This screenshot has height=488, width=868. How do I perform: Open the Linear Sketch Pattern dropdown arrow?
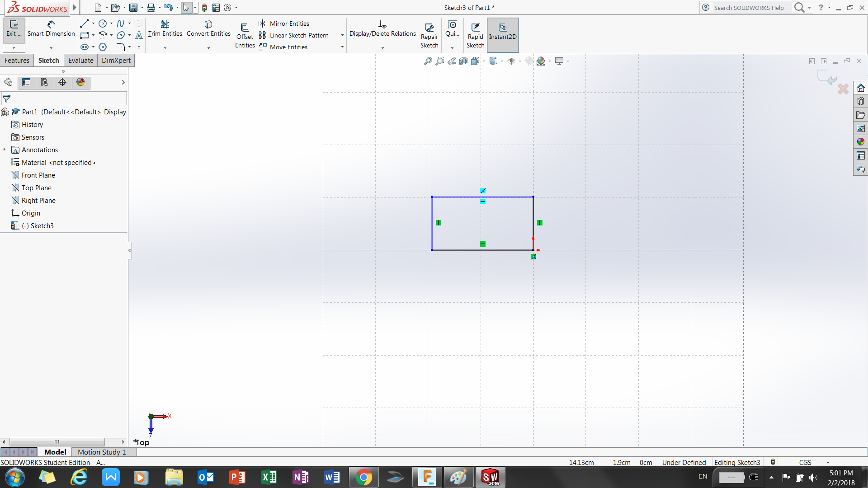click(342, 35)
